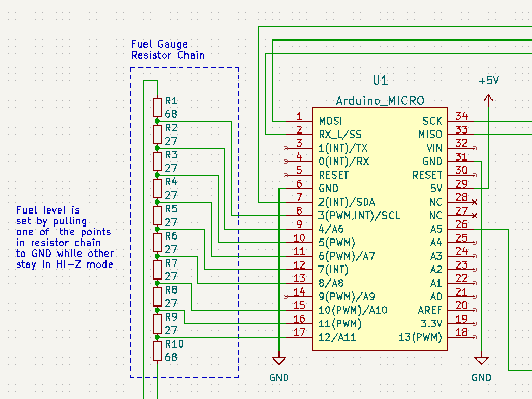Select the R8 reference label
532x399 pixels.
tap(171, 290)
